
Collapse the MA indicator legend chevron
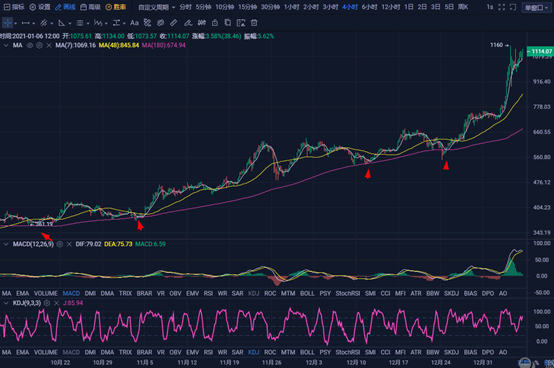coord(6,45)
